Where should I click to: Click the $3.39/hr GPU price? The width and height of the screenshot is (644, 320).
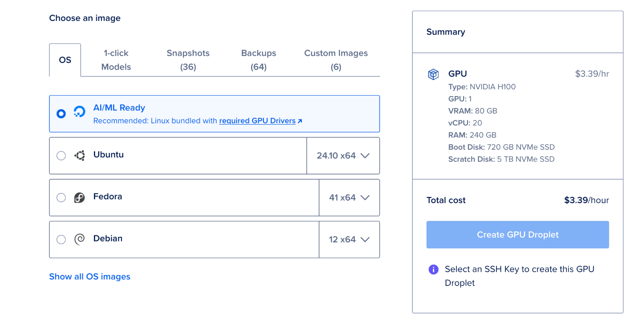point(592,74)
